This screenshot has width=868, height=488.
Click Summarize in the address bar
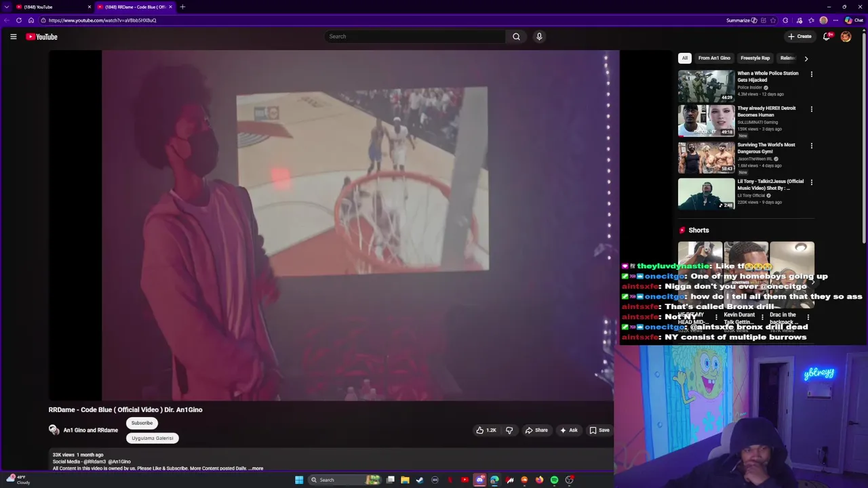pos(742,20)
